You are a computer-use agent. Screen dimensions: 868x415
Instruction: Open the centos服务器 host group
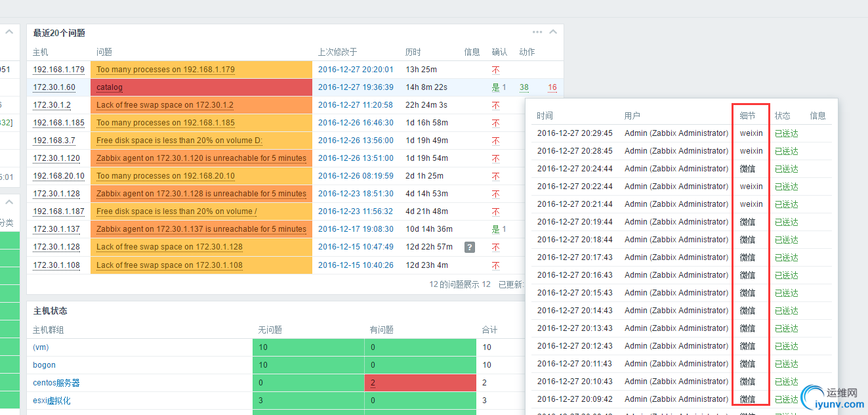pyautogui.click(x=56, y=383)
